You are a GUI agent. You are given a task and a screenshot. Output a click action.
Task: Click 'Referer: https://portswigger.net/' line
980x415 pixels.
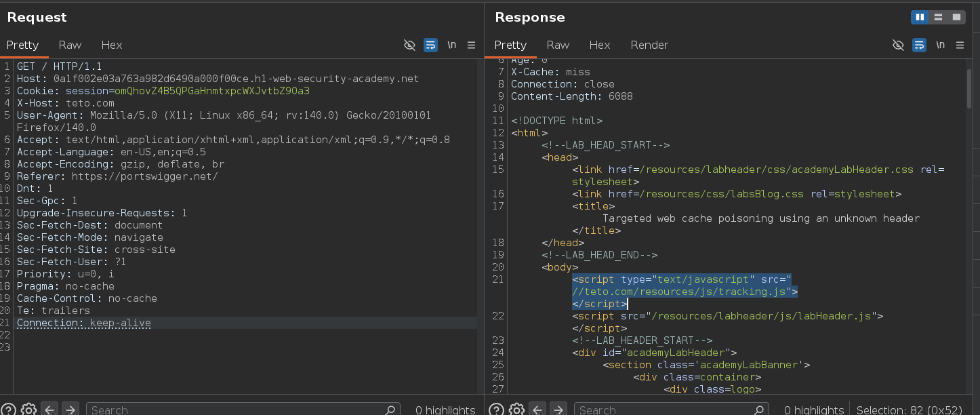pos(117,176)
